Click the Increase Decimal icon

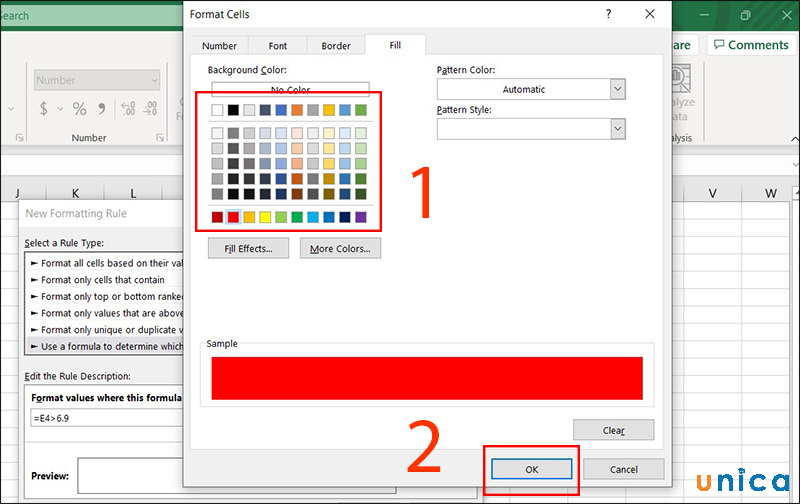(x=127, y=109)
